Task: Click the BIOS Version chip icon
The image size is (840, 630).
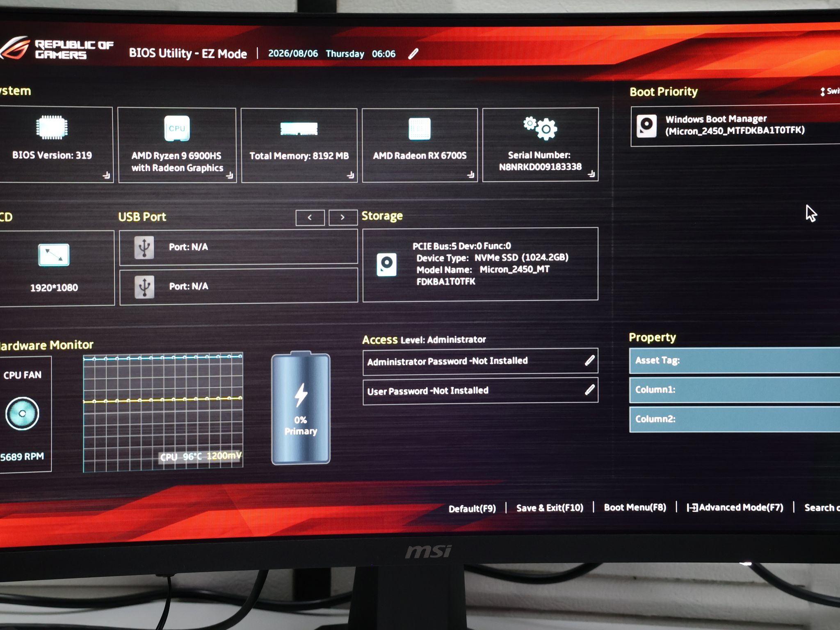Action: click(52, 128)
